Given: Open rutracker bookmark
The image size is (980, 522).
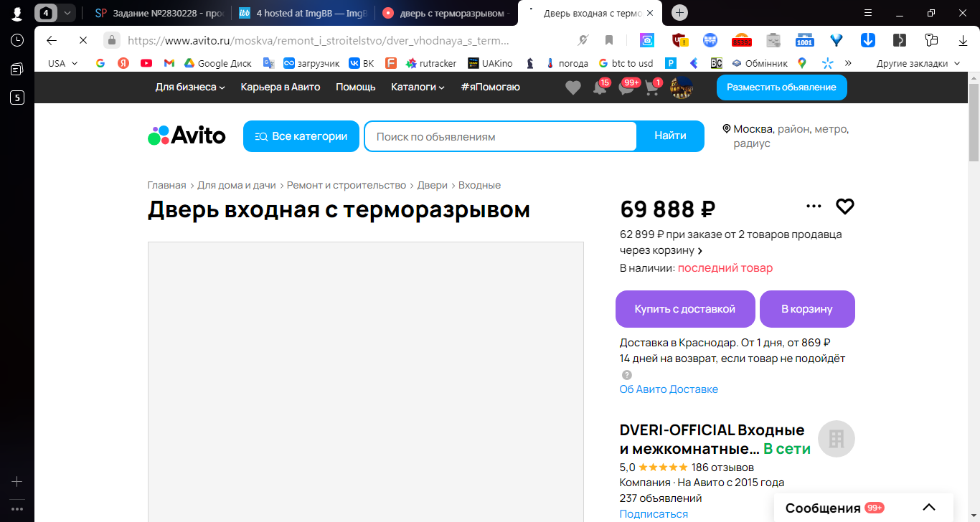Looking at the screenshot, I should (431, 63).
